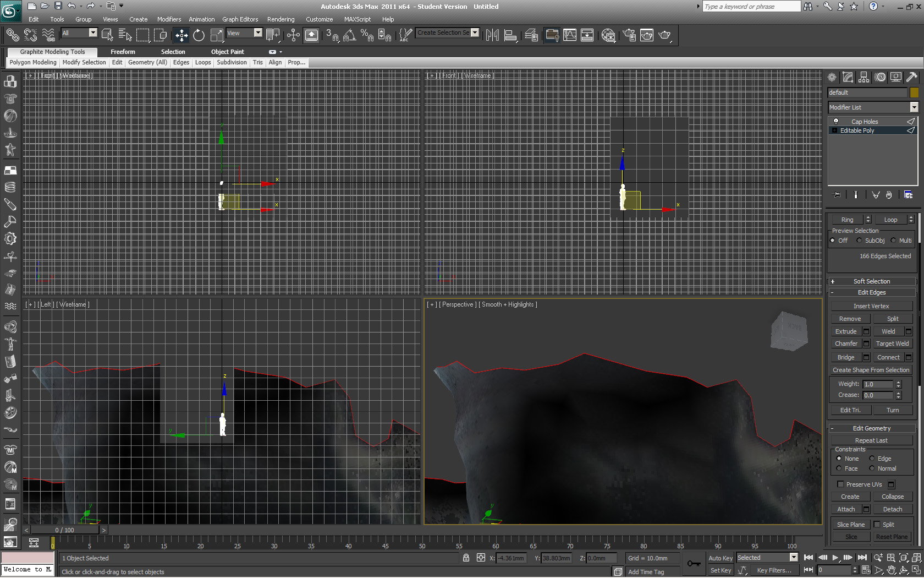Switch to the Object Paint ribbon tab
This screenshot has width=924, height=578.
coord(227,52)
